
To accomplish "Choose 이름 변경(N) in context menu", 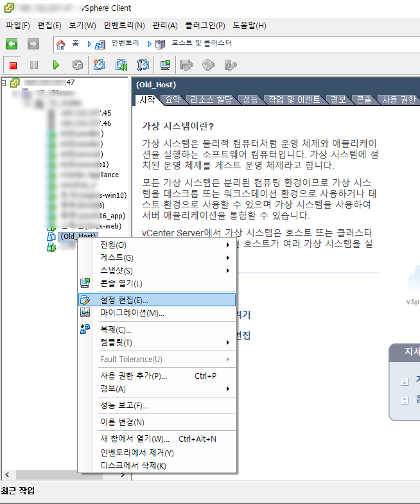I will pyautogui.click(x=157, y=422).
